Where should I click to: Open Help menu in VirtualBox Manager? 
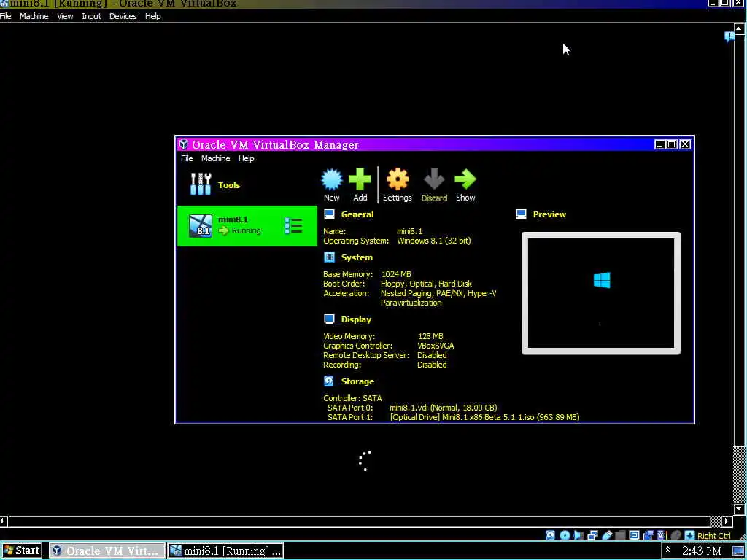(247, 158)
